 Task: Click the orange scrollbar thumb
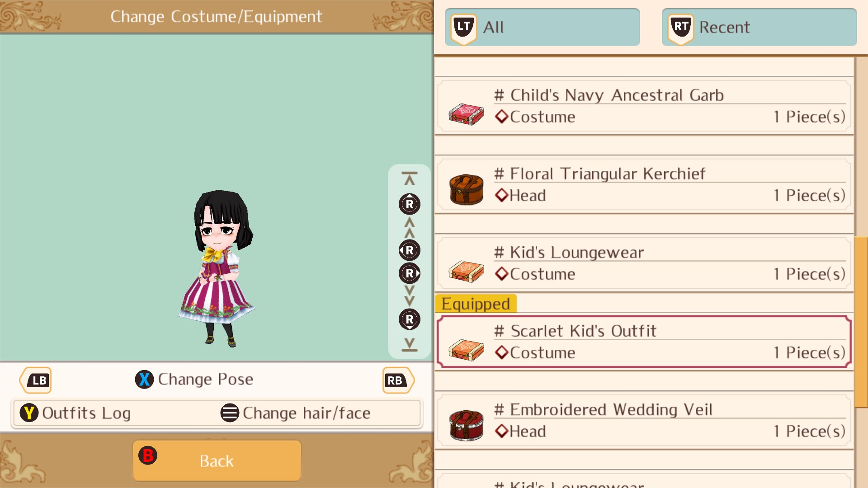861,322
